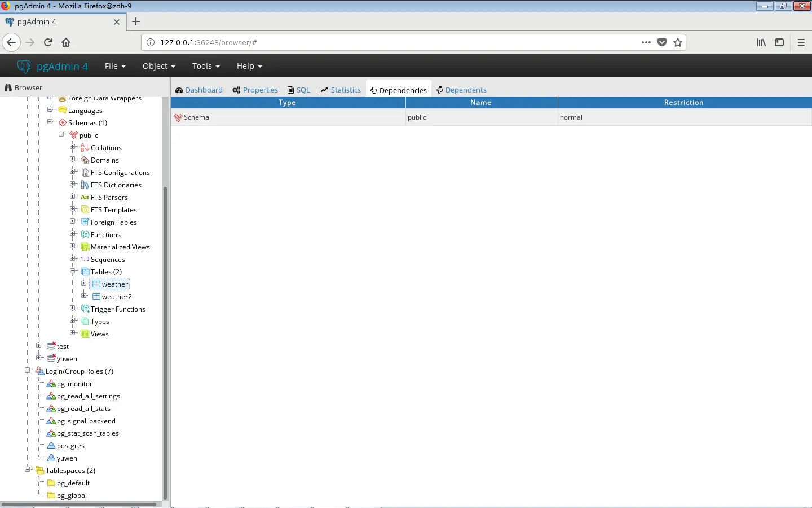812x508 pixels.
Task: Sort by the Name column header
Action: [x=482, y=103]
